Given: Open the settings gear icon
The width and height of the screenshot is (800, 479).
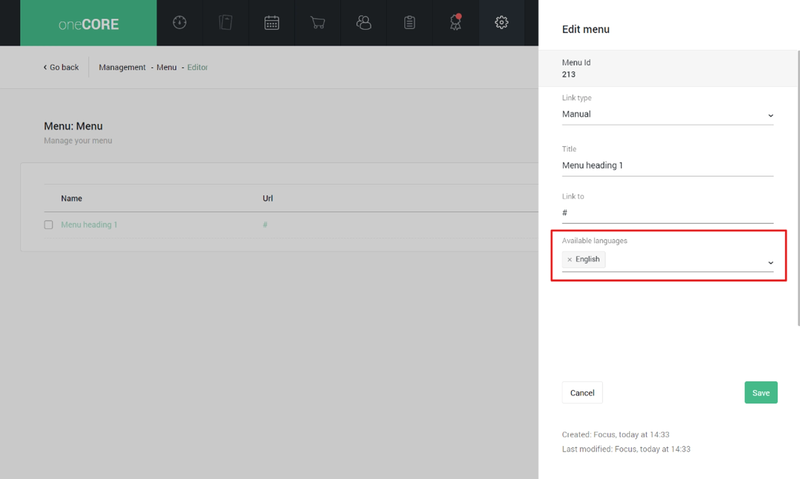Looking at the screenshot, I should (x=502, y=23).
